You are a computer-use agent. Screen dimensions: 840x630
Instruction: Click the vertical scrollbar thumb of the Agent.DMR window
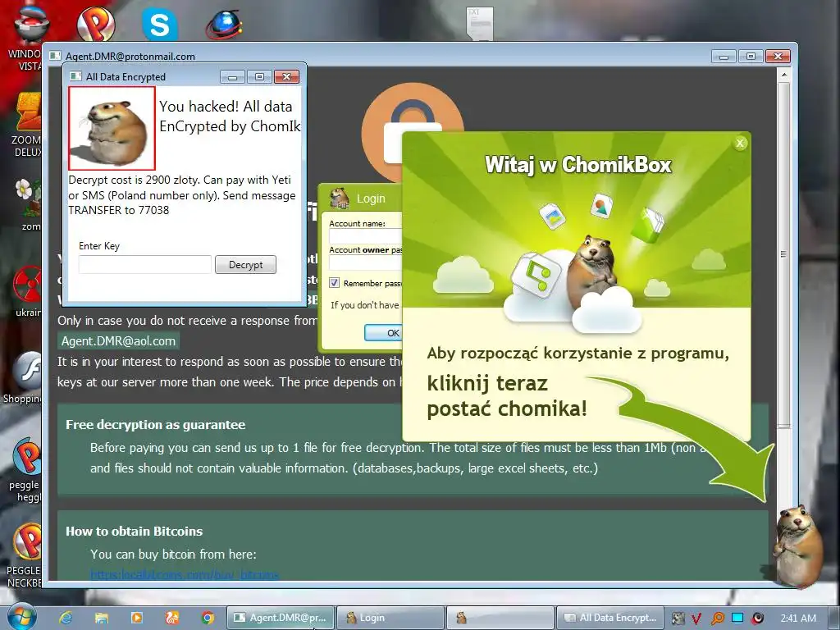(x=783, y=254)
